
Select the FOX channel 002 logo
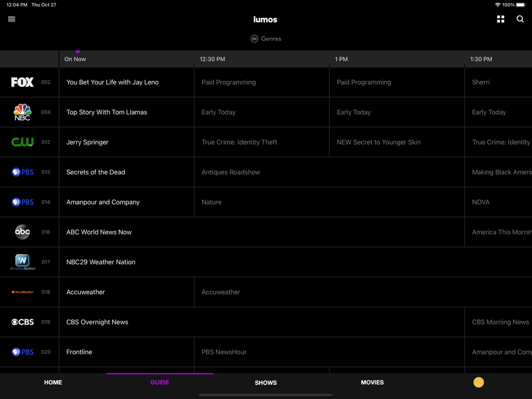coord(22,82)
